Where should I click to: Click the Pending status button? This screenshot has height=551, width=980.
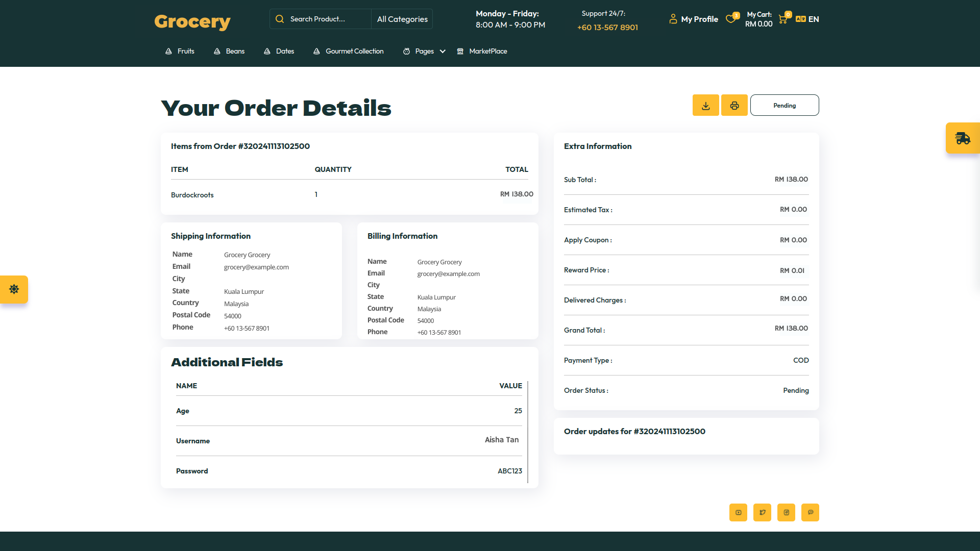[x=784, y=106]
